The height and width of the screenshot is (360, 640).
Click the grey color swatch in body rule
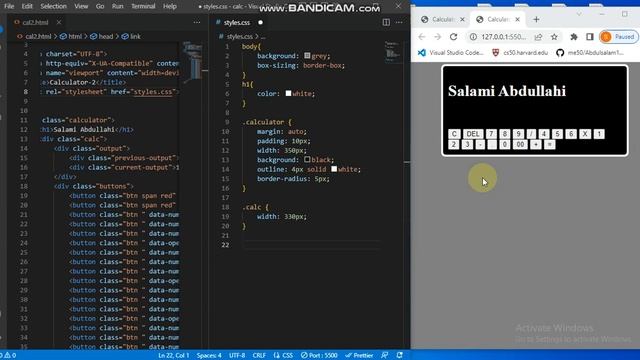tap(307, 56)
